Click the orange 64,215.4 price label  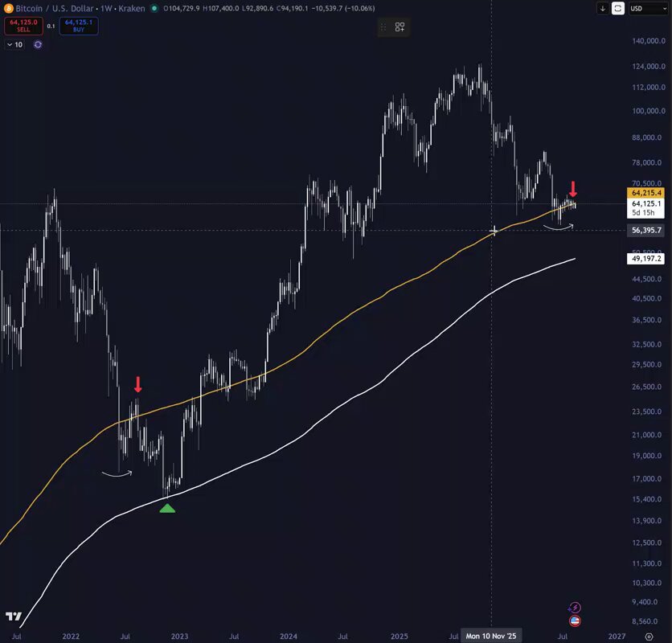coord(645,193)
